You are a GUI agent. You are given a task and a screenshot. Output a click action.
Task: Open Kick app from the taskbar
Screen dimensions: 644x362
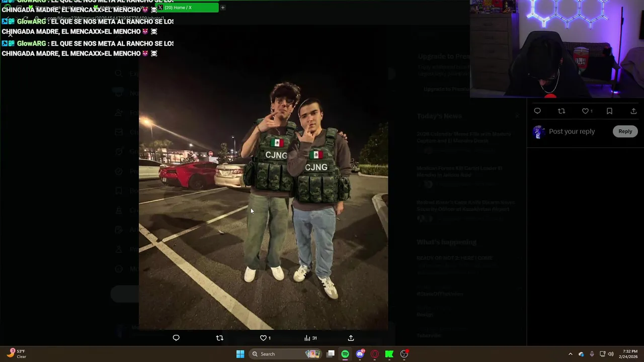click(x=389, y=354)
